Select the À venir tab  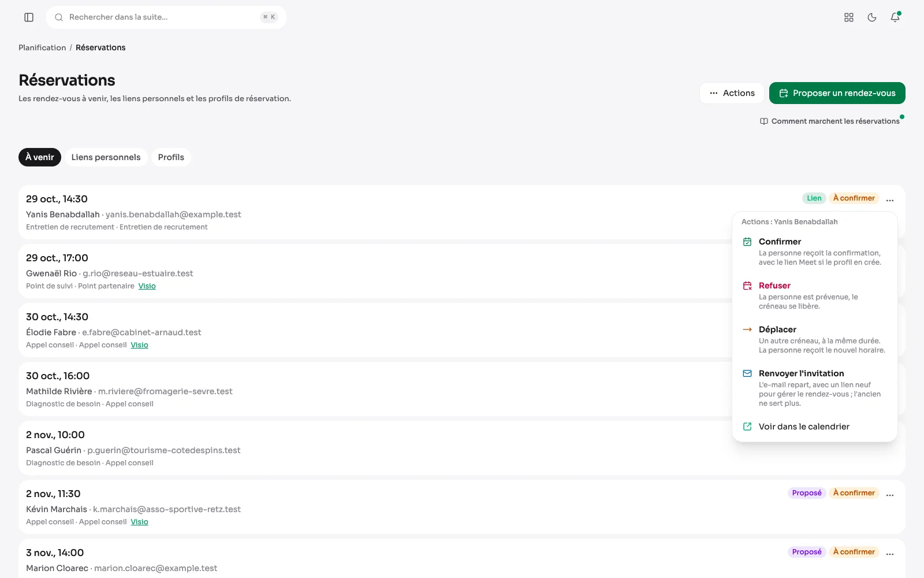click(40, 157)
